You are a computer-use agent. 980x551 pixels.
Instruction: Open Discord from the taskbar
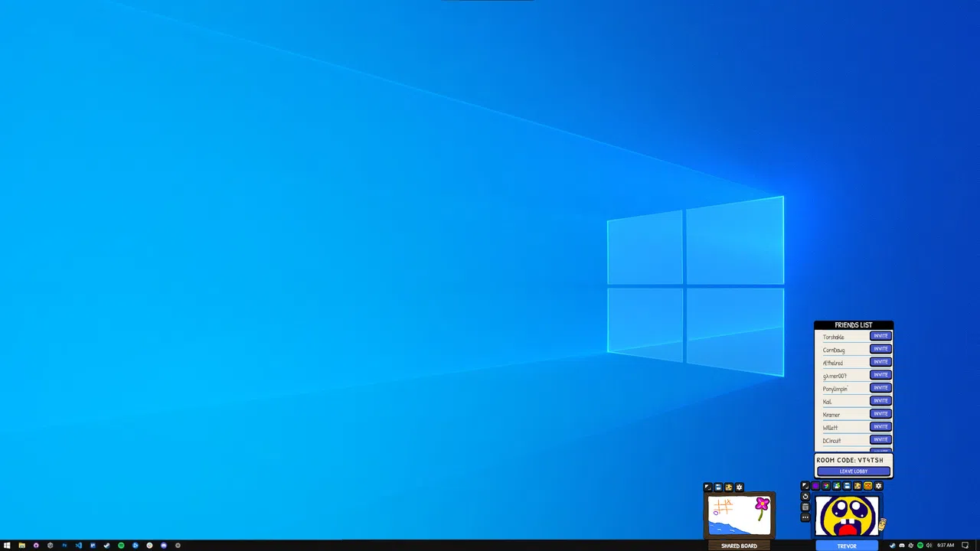(x=163, y=546)
